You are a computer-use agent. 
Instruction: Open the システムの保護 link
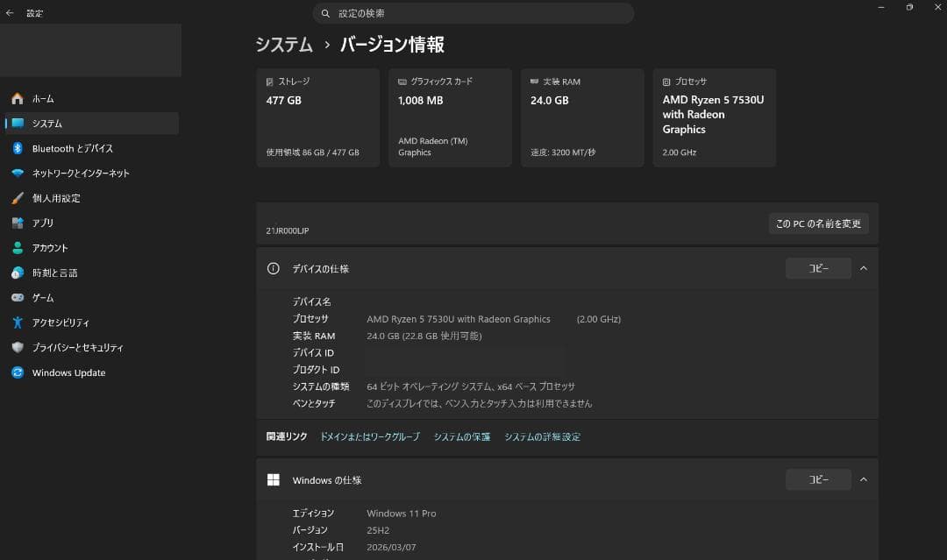click(462, 436)
